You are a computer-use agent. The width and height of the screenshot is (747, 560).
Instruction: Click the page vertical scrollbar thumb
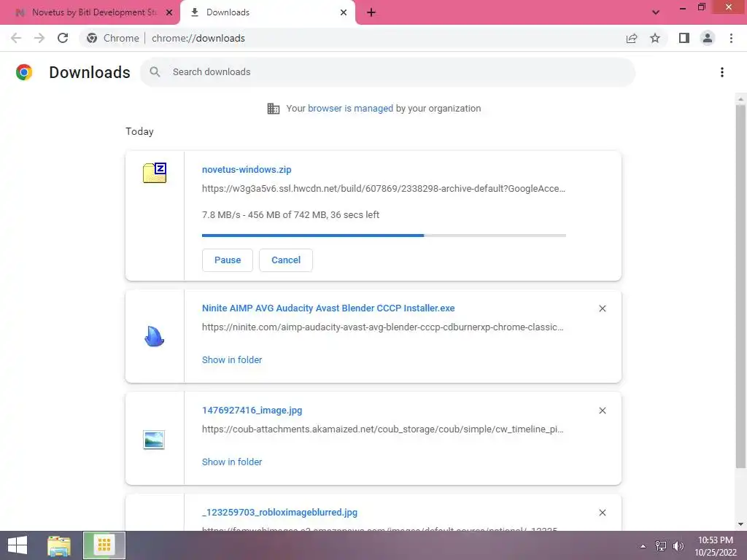(740, 286)
